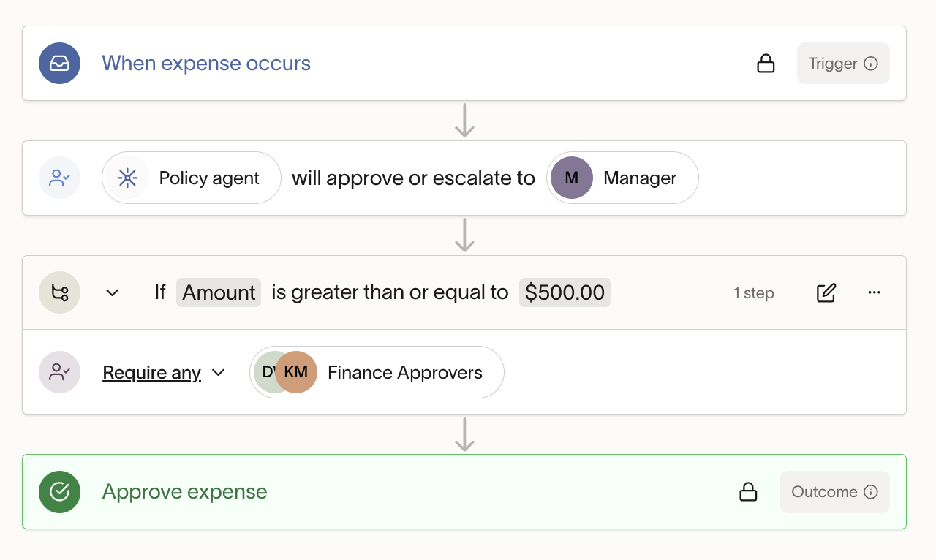Click the purple M avatar
Viewport: 936px width, 560px height.
(572, 178)
